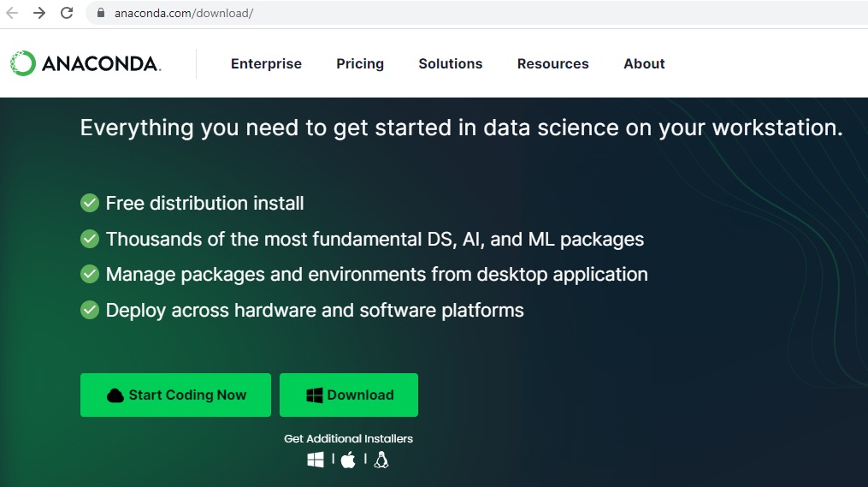Choose the Windows installer icon
Image resolution: width=868 pixels, height=487 pixels.
(x=316, y=460)
